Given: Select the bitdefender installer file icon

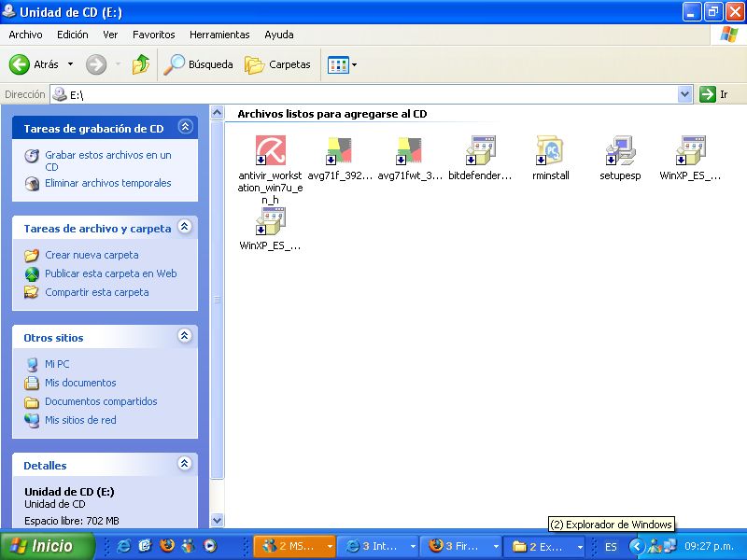Looking at the screenshot, I should point(480,150).
